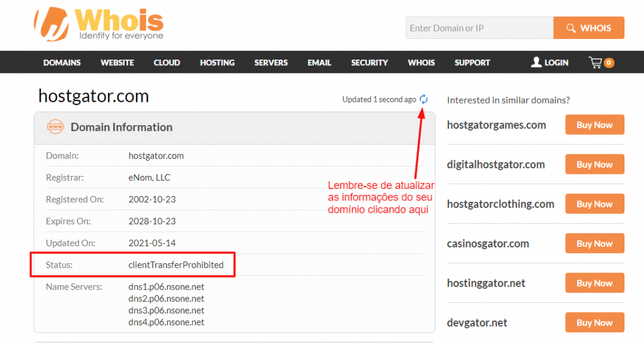Viewport: 644px width, 343px height.
Task: Click the LOGIN link
Action: point(556,63)
